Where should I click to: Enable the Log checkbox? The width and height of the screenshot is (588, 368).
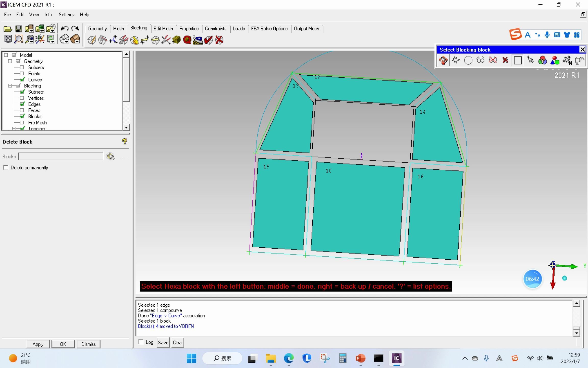pos(141,342)
